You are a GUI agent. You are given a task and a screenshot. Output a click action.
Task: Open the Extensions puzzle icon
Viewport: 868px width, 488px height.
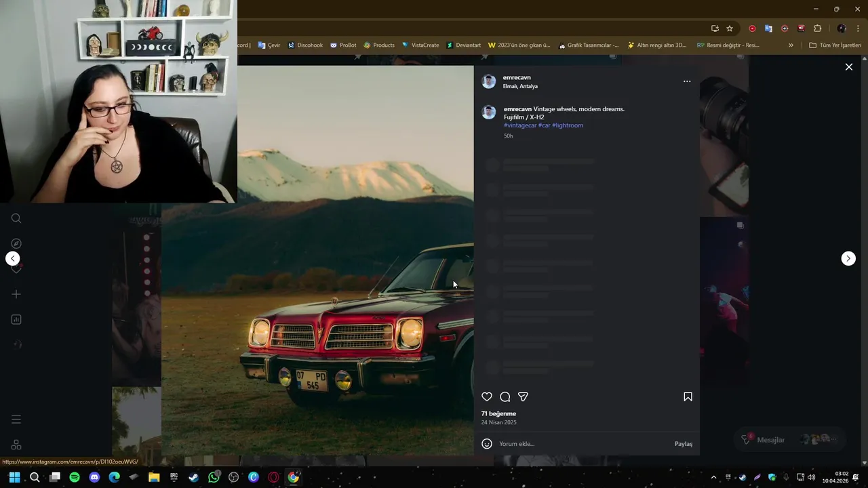click(x=818, y=28)
